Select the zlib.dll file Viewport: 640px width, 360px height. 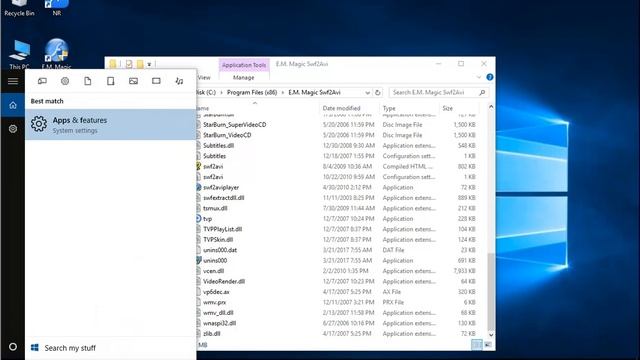click(x=212, y=333)
